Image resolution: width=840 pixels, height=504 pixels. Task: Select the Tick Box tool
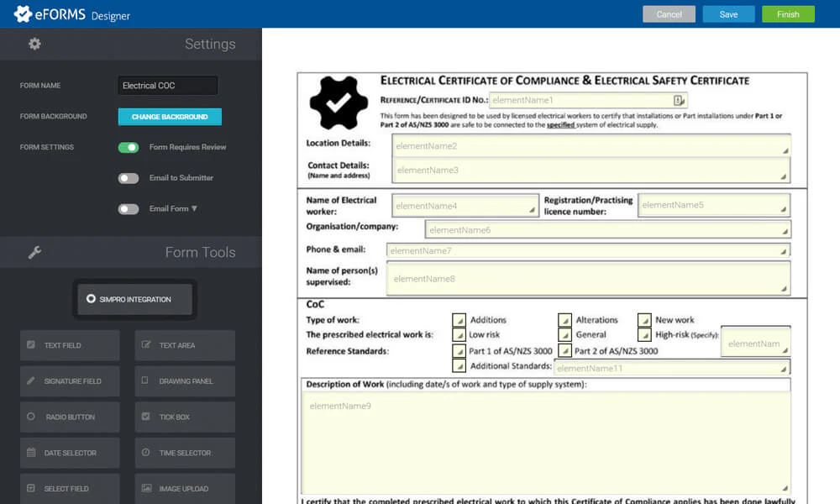pos(184,417)
